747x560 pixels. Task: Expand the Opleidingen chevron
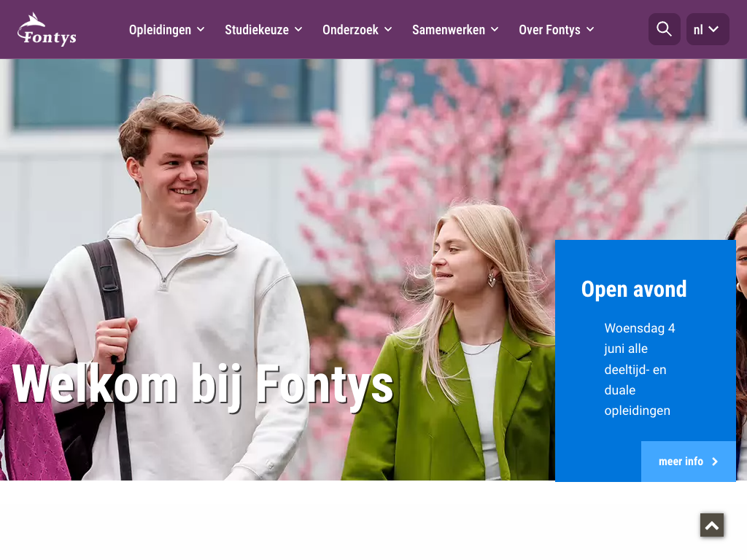point(201,29)
